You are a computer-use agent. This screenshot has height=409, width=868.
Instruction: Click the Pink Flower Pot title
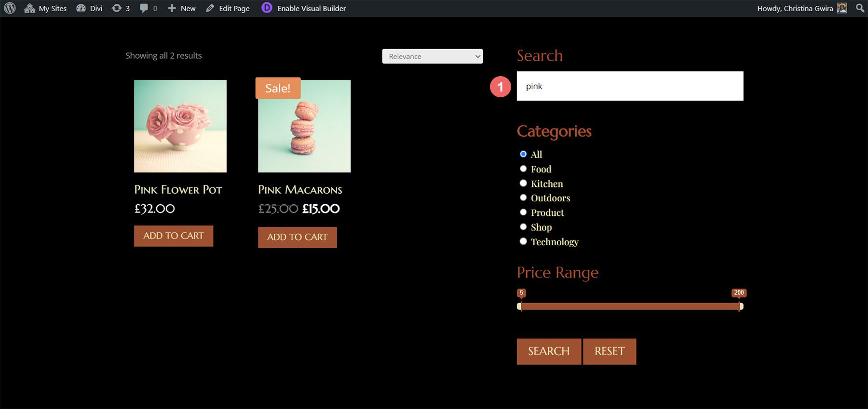pyautogui.click(x=178, y=190)
